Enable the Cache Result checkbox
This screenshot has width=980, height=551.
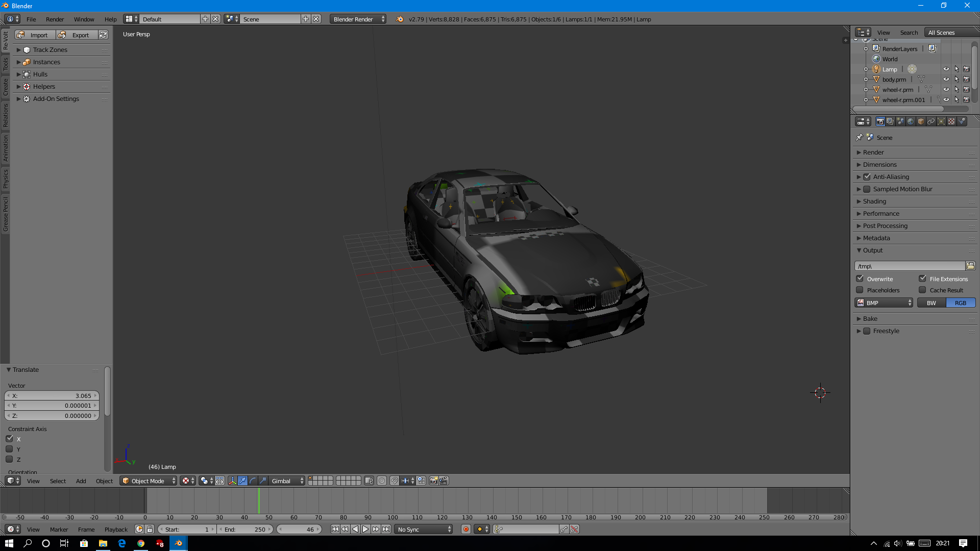tap(923, 290)
